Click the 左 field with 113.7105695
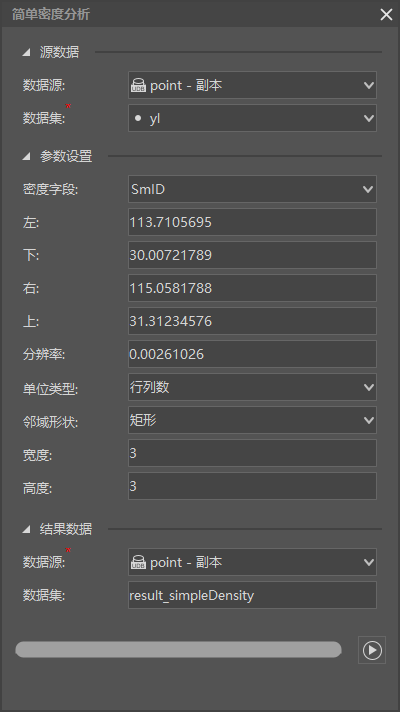Viewport: 400px width, 712px height. (252, 222)
